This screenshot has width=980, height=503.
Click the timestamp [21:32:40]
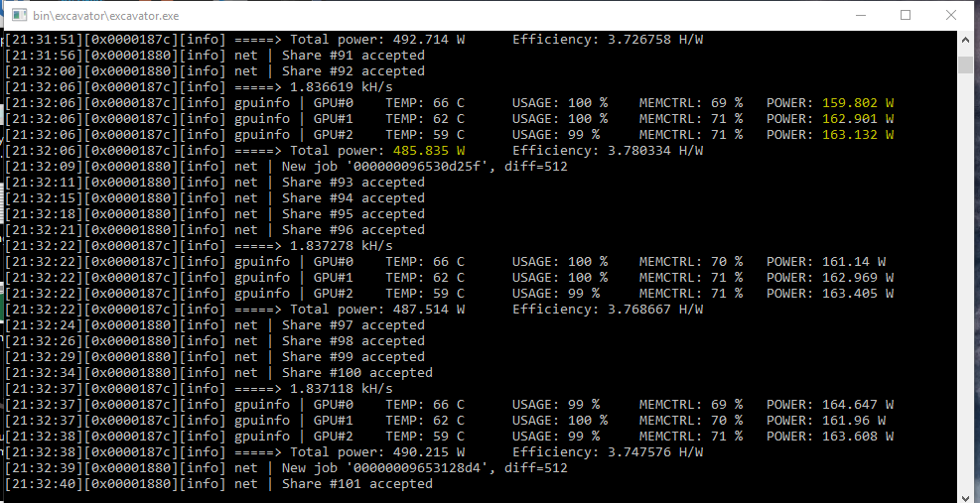click(44, 484)
